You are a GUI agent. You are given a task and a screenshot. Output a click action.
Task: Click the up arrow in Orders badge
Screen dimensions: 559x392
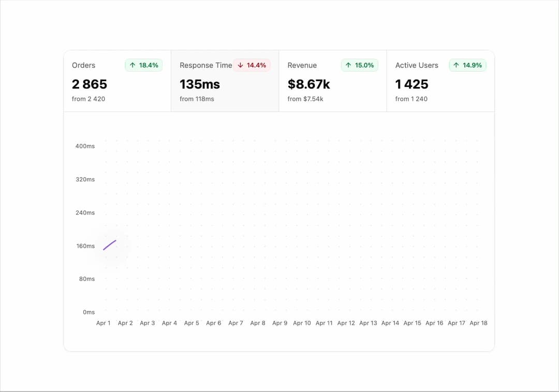(x=133, y=65)
